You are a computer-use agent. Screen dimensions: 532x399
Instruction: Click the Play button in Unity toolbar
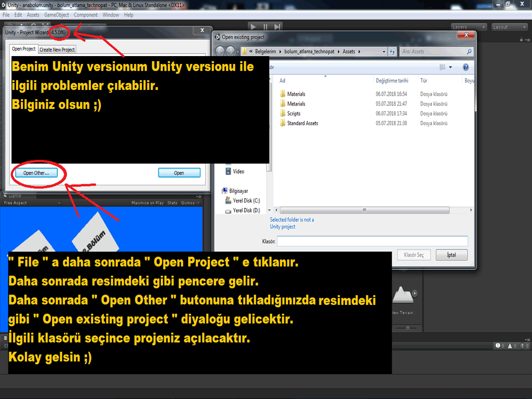click(x=253, y=27)
